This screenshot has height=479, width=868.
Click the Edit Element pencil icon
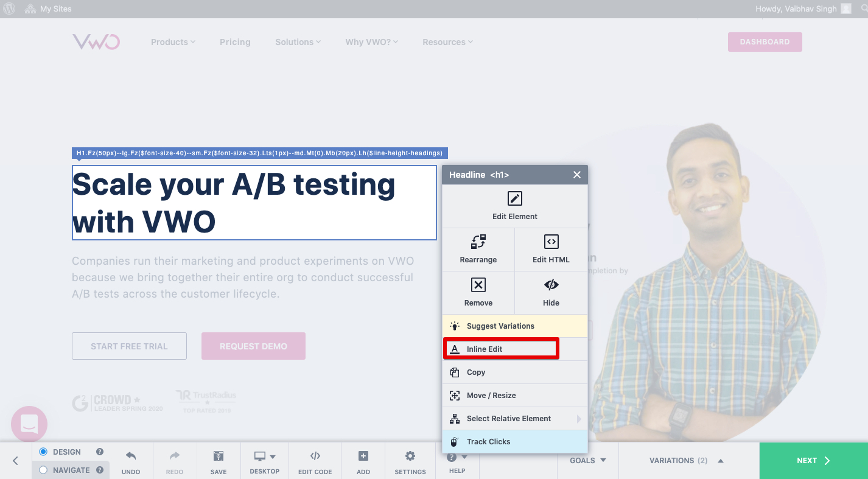click(515, 198)
